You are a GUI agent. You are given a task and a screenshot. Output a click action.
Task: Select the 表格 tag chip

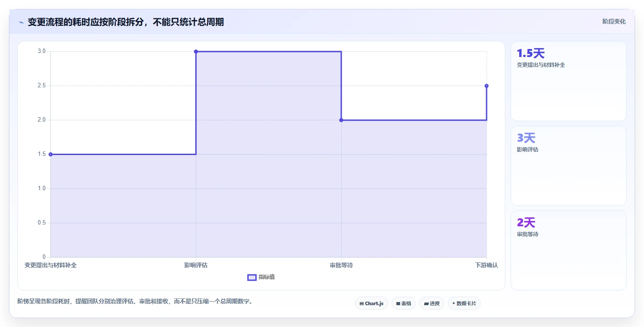pyautogui.click(x=404, y=303)
